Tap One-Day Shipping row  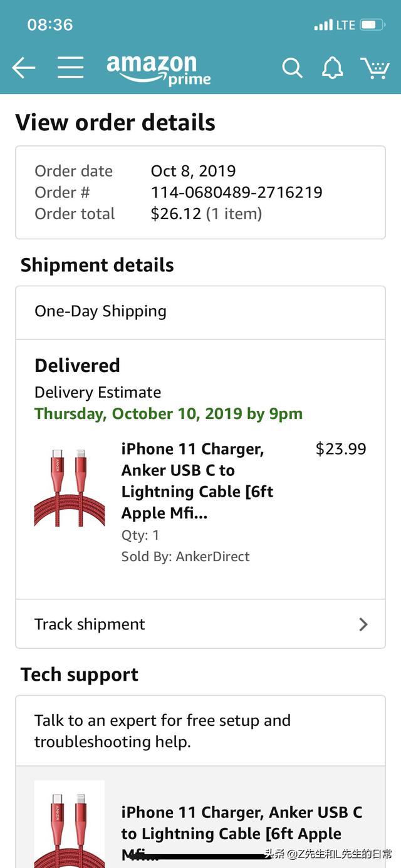(200, 312)
